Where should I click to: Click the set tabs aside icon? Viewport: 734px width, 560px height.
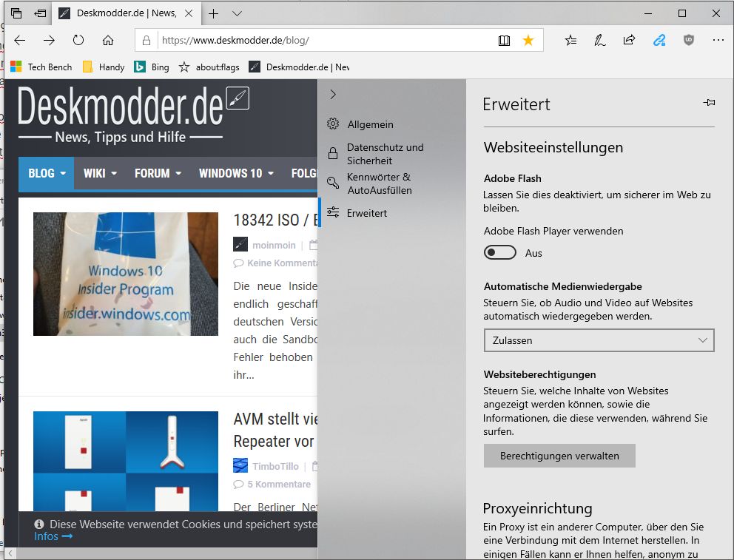tap(40, 13)
